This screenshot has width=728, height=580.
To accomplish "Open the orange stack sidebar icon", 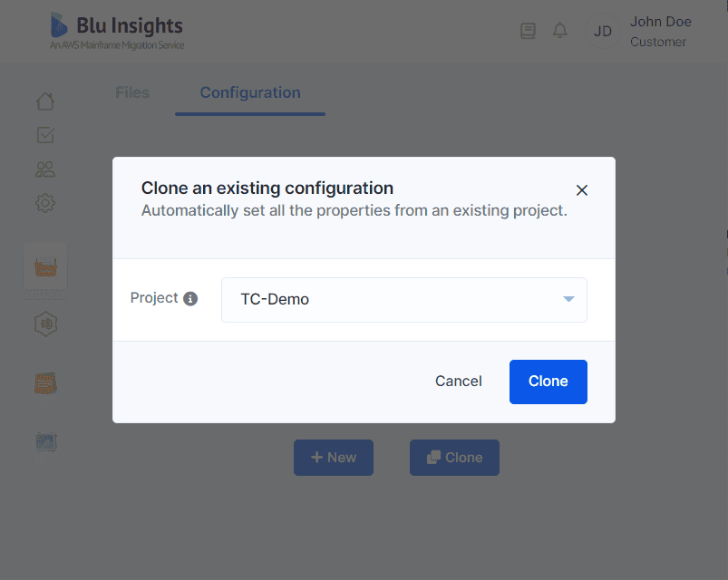I will 45,383.
